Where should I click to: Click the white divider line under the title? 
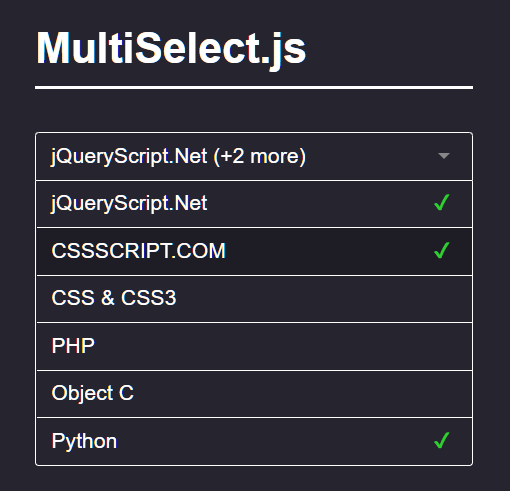[254, 88]
